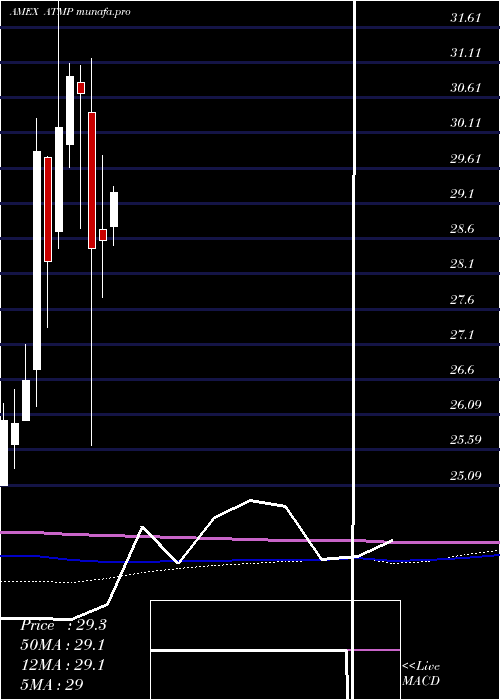
Task: Click the 27.6 price axis label
Action: click(x=463, y=300)
